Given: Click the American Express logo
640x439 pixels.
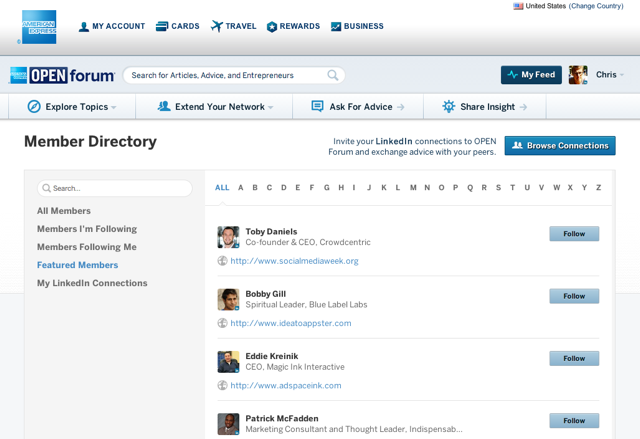Looking at the screenshot, I should click(x=39, y=26).
